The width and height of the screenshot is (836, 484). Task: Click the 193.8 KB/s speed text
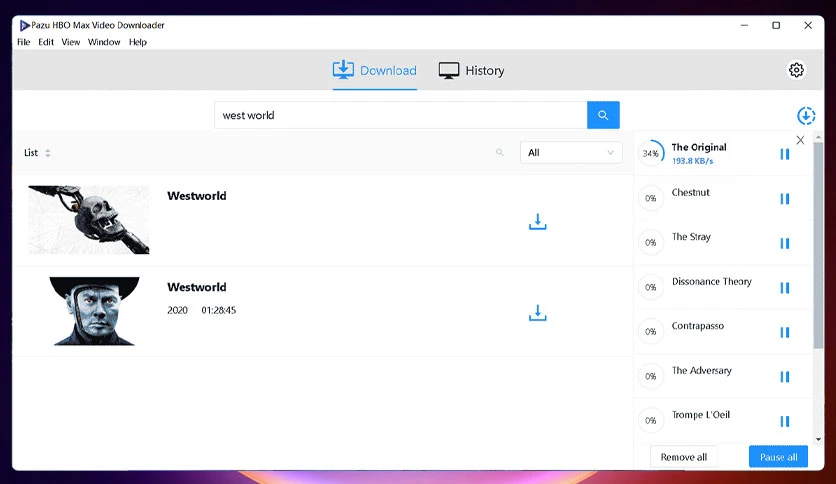[x=692, y=161]
